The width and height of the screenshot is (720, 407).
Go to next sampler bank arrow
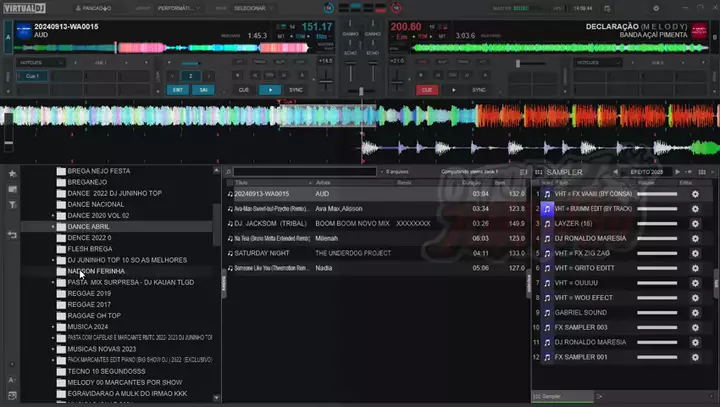pyautogui.click(x=677, y=172)
